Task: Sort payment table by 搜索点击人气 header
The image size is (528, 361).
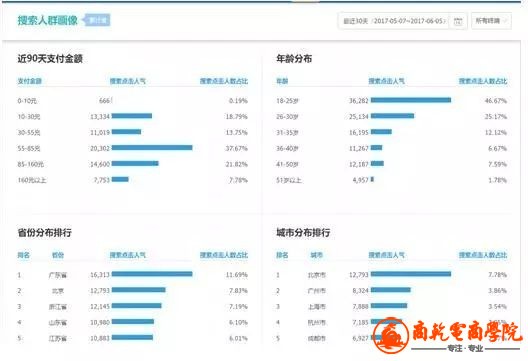Action: [128, 81]
